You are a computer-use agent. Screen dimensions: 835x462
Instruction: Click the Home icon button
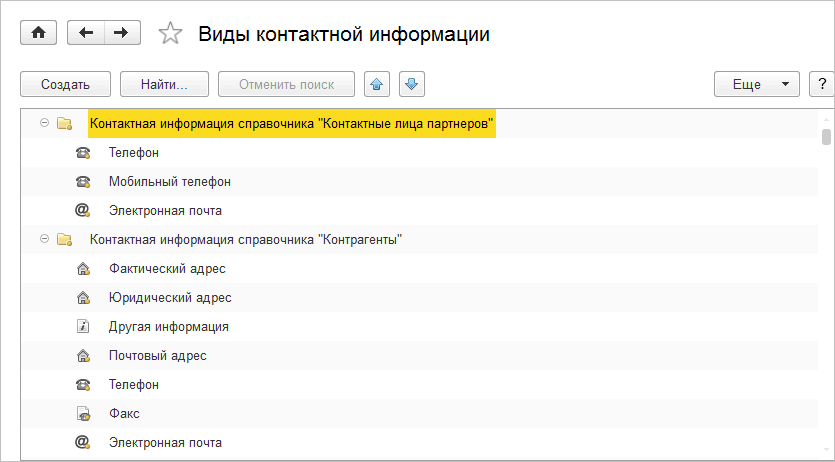(39, 33)
